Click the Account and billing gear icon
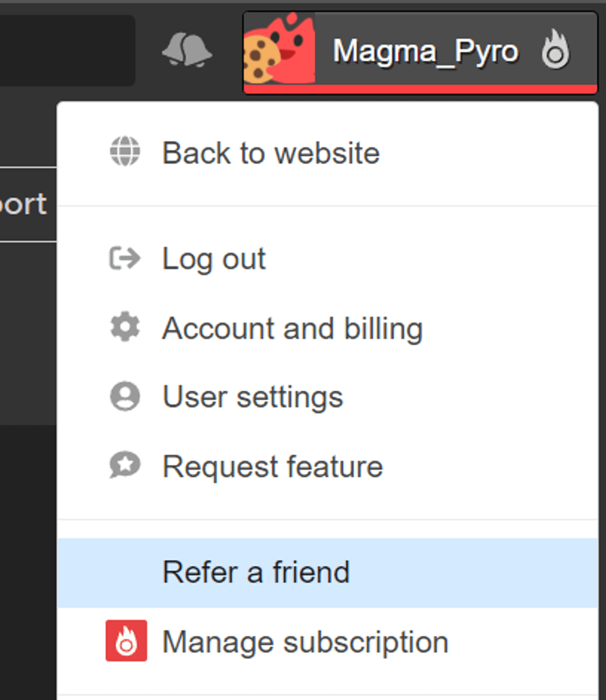The width and height of the screenshot is (606, 700). pyautogui.click(x=125, y=327)
